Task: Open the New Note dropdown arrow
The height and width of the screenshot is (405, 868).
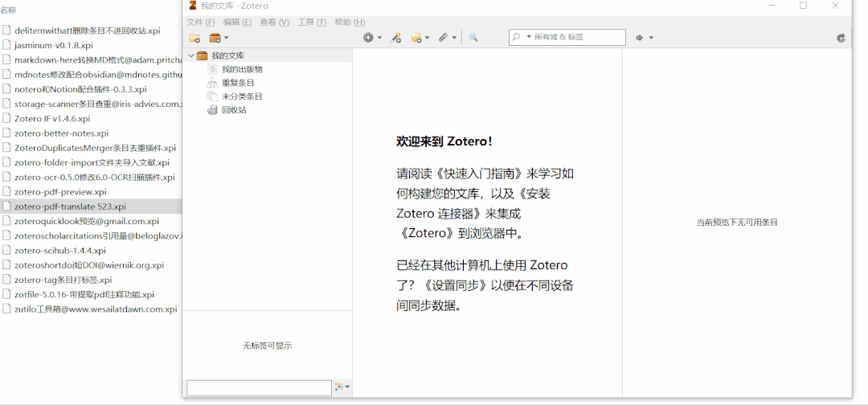Action: point(428,38)
